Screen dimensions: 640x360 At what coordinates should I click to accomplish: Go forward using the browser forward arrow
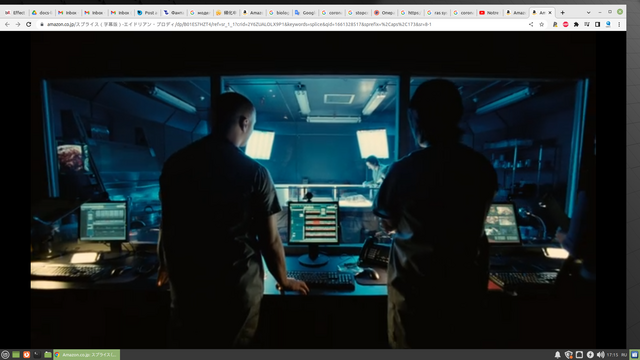pos(18,24)
